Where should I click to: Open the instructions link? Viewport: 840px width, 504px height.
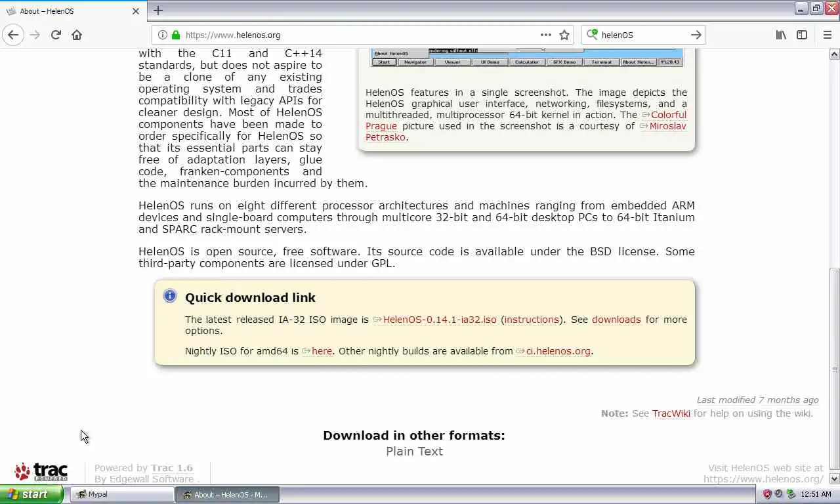(532, 320)
